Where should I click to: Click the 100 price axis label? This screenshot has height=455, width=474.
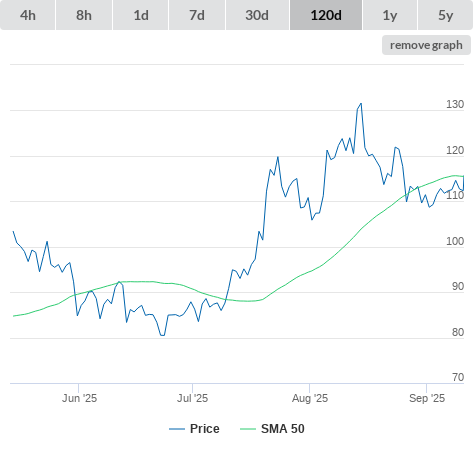[455, 241]
